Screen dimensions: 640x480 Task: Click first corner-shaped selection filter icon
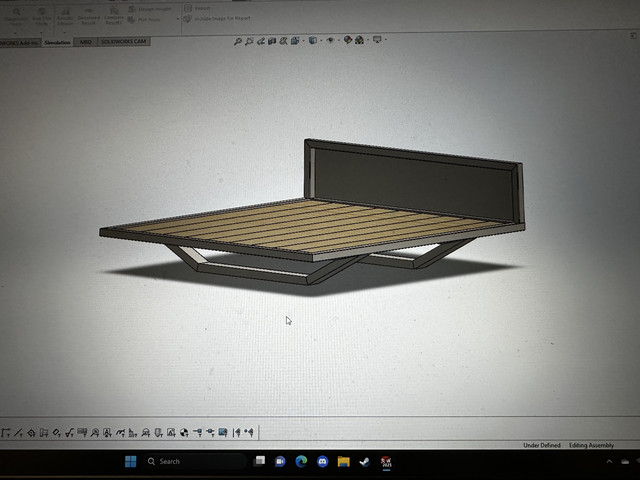click(x=5, y=433)
